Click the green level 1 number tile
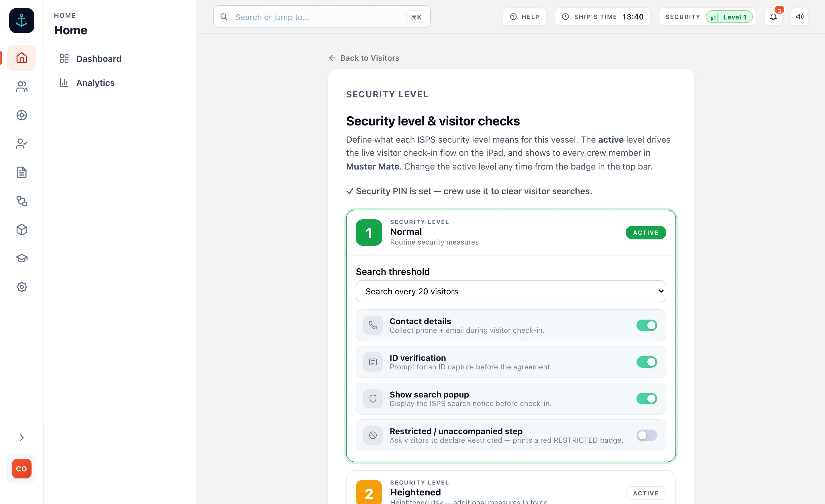 pyautogui.click(x=369, y=233)
